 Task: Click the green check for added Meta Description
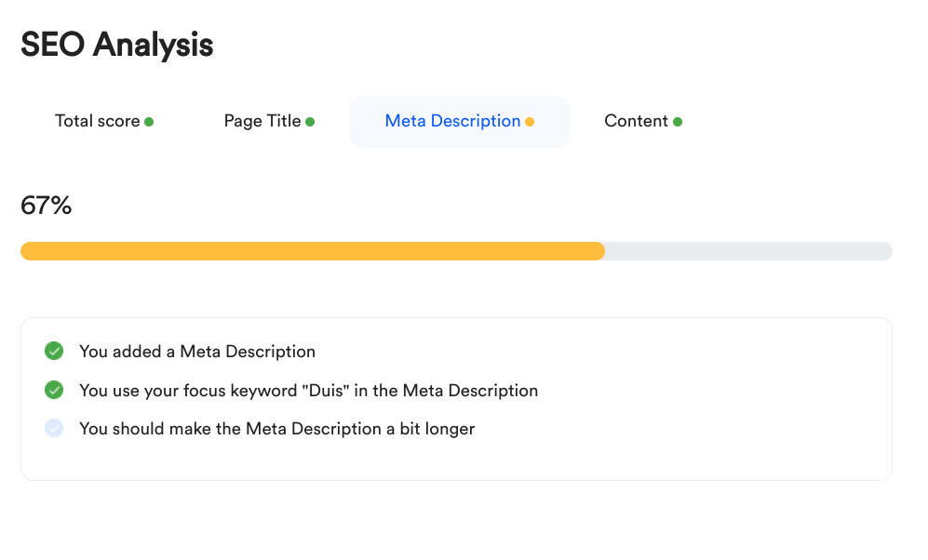tap(54, 351)
